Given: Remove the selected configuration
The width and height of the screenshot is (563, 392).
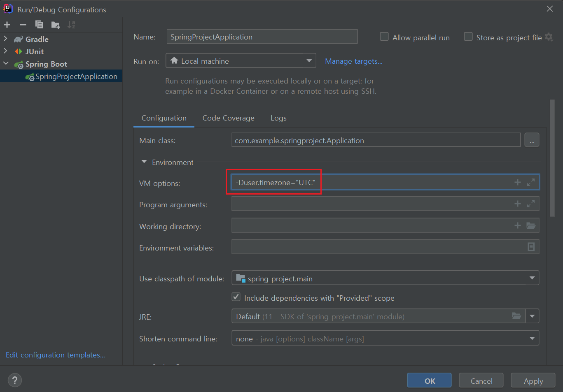Looking at the screenshot, I should (x=23, y=25).
